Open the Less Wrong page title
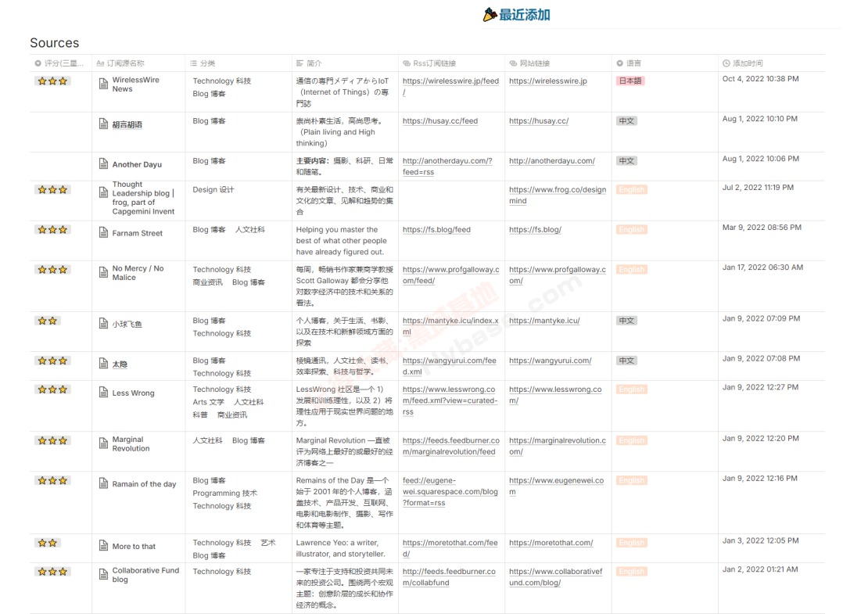Image resolution: width=868 pixels, height=614 pixels. [134, 393]
